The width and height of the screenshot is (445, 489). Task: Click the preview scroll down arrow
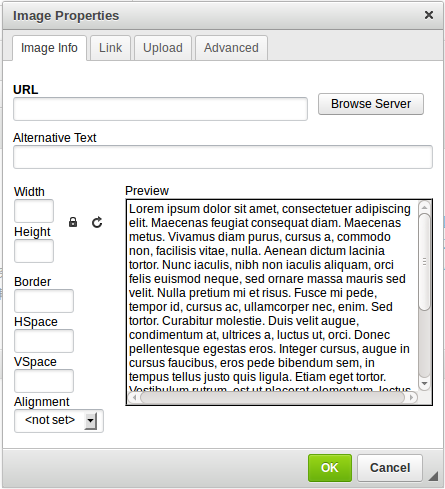(424, 384)
